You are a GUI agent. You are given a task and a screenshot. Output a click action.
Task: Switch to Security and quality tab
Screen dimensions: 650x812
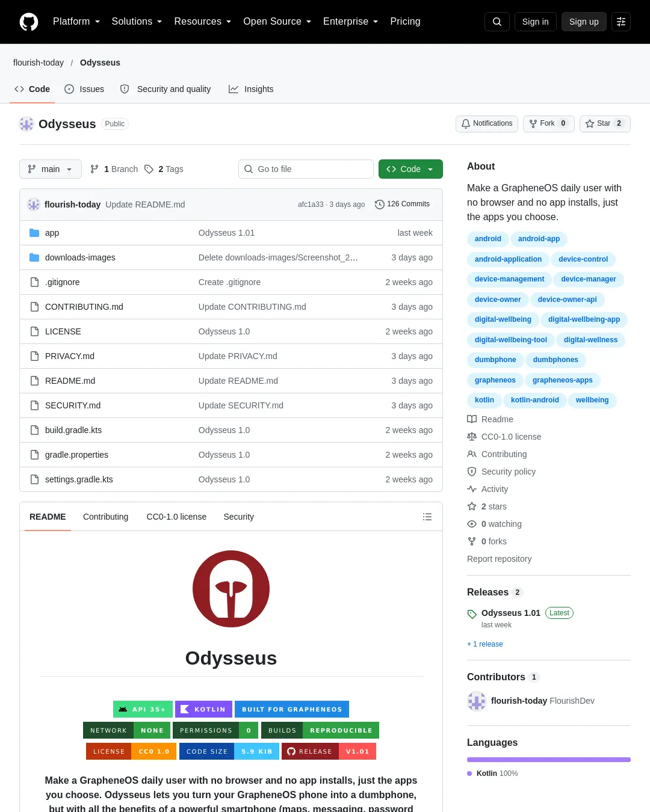tap(166, 89)
